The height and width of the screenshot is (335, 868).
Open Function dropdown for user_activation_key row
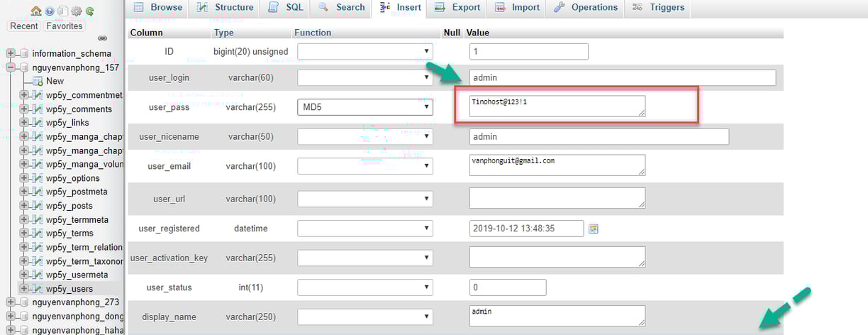coord(365,258)
